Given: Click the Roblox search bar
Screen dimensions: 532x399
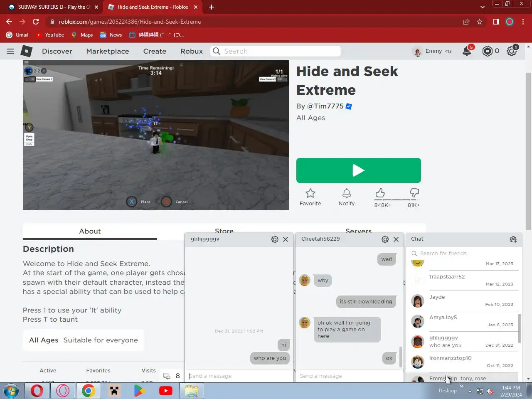Looking at the screenshot, I should [x=276, y=51].
